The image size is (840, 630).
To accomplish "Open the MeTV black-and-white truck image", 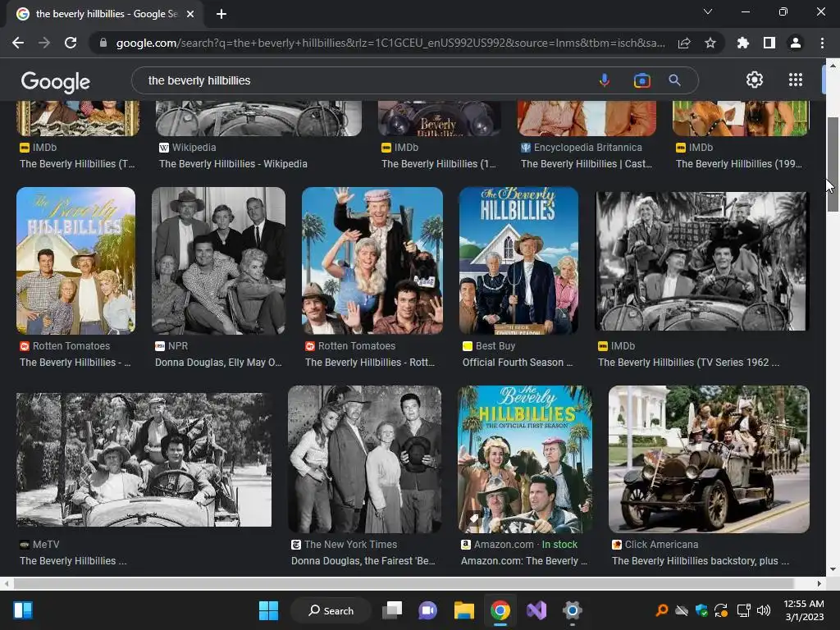I will (x=144, y=459).
